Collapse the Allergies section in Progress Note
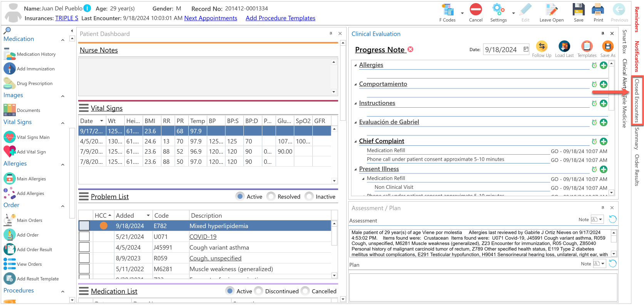The height and width of the screenshot is (305, 644). click(356, 65)
